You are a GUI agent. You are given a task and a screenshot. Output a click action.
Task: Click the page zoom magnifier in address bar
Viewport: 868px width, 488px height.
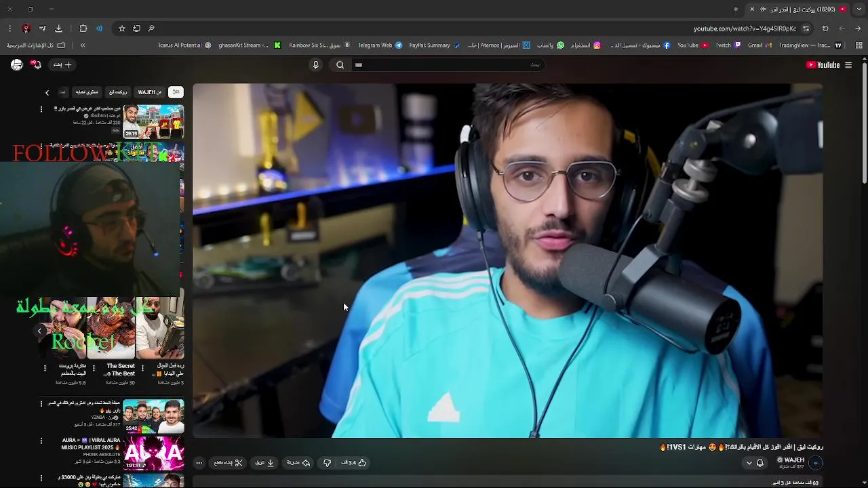151,28
